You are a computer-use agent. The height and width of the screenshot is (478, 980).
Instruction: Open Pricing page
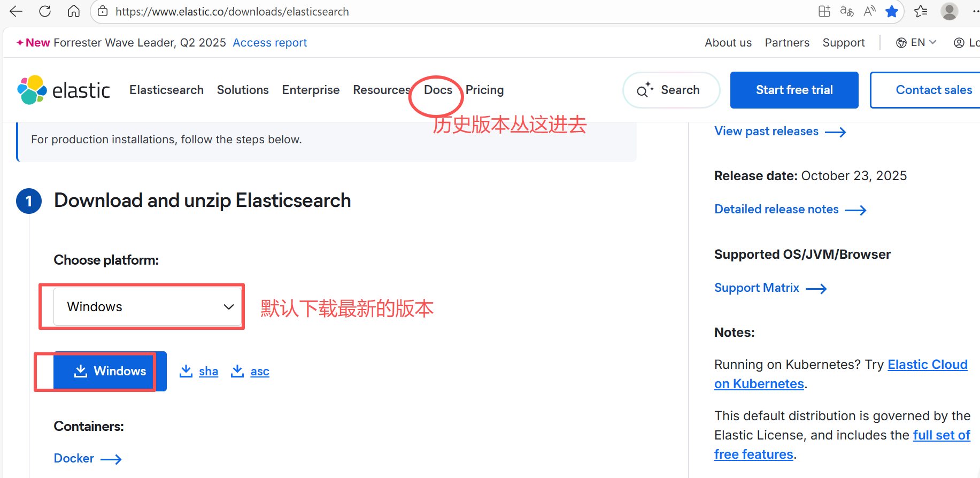484,90
